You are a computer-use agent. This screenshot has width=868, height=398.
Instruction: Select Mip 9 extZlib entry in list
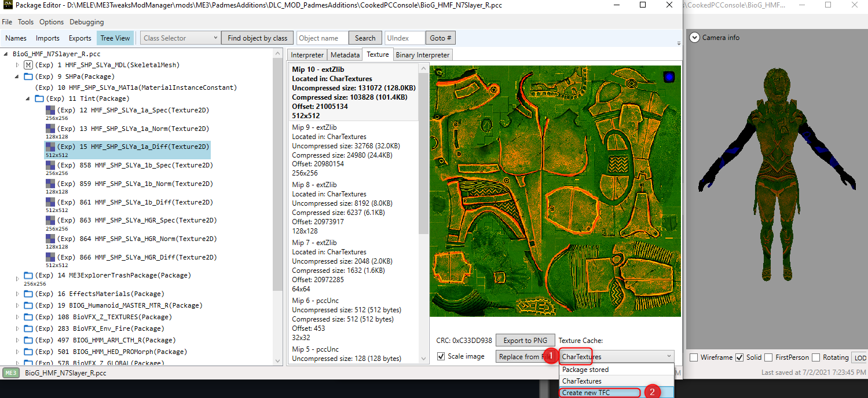coord(353,150)
